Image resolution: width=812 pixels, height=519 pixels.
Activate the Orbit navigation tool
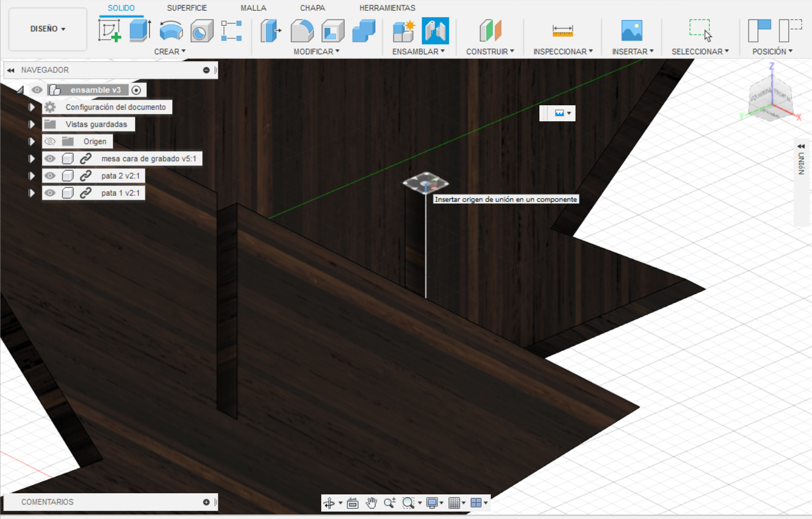click(x=329, y=503)
